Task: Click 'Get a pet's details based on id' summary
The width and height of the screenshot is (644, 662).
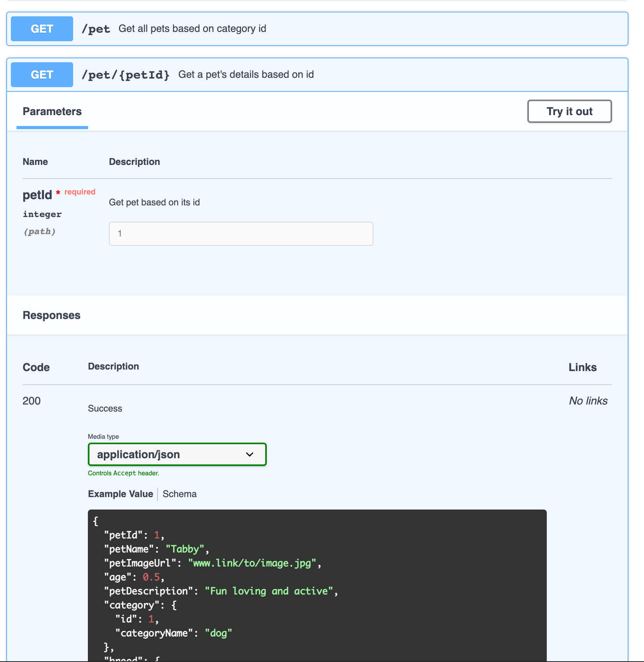Action: [x=246, y=75]
